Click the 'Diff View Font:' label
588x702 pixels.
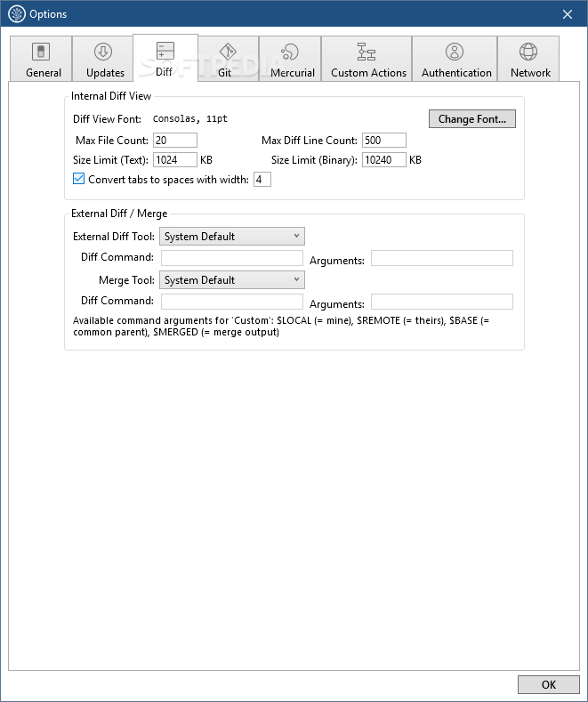(107, 118)
